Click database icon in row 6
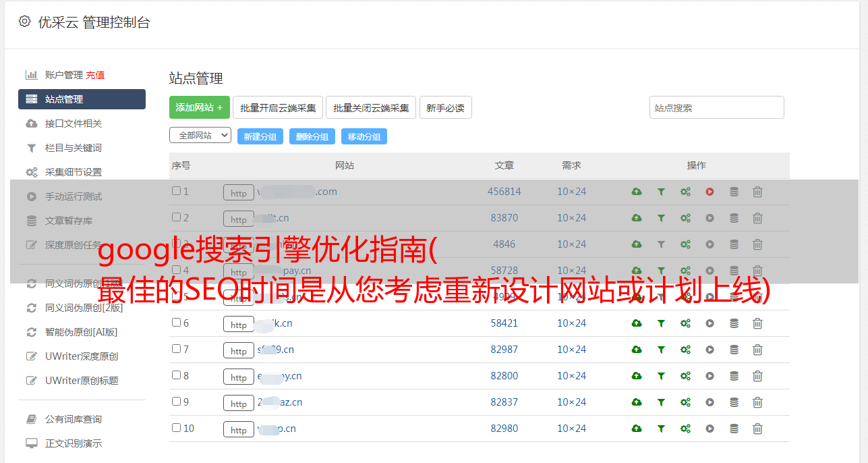Viewport: 868px width, 463px height. [734, 323]
